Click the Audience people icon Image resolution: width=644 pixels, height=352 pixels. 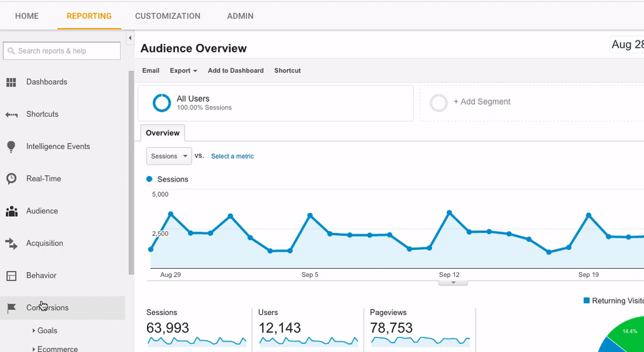click(11, 211)
